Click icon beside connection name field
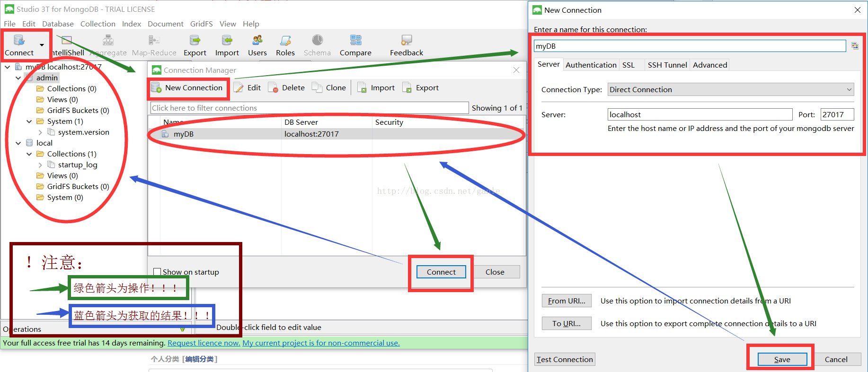 coord(855,46)
